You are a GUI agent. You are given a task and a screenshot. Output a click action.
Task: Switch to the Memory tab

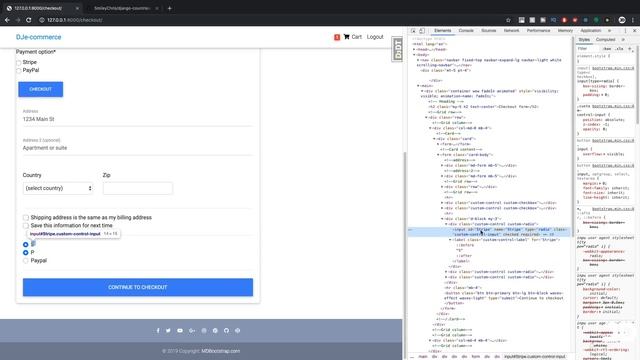point(565,31)
